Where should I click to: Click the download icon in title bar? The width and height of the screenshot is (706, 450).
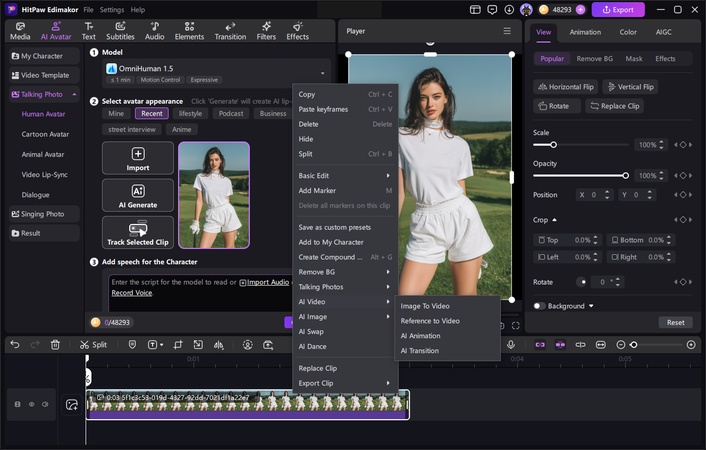(x=509, y=9)
